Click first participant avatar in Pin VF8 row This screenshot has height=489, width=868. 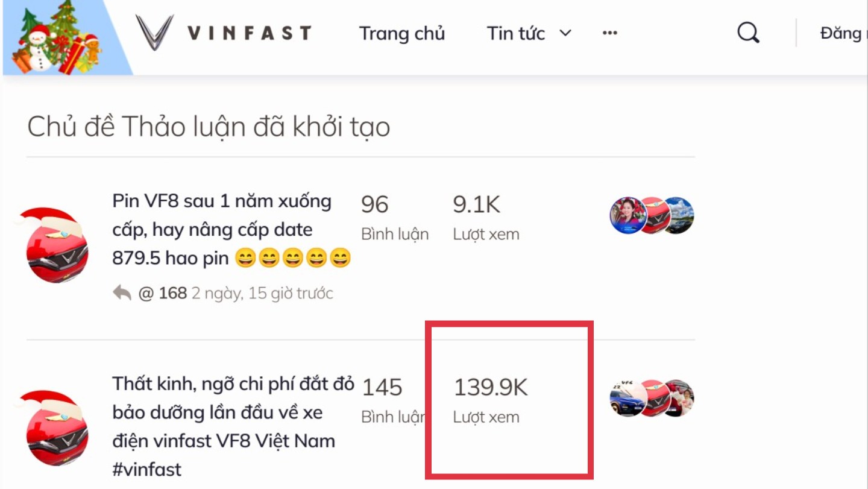[628, 215]
